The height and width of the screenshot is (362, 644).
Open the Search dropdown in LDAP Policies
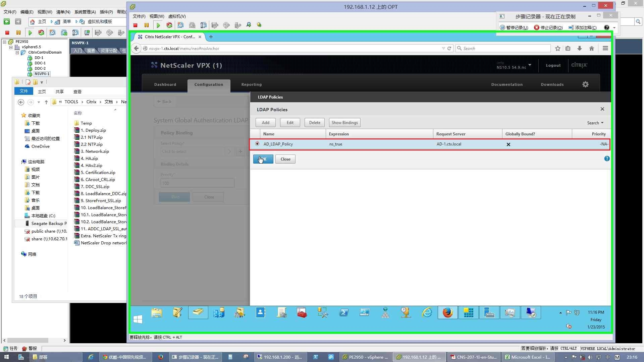point(595,123)
